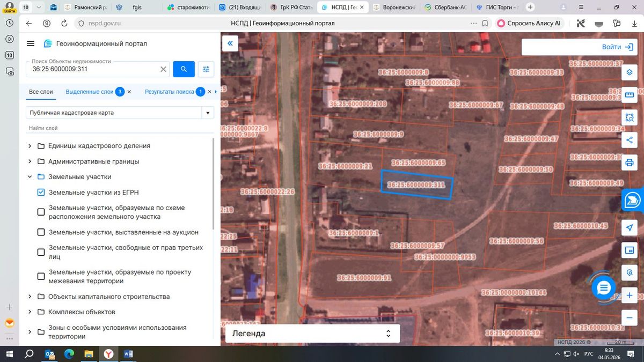Viewport: 644px width, 362px height.
Task: Open the blue map assistant side button
Action: tap(633, 200)
